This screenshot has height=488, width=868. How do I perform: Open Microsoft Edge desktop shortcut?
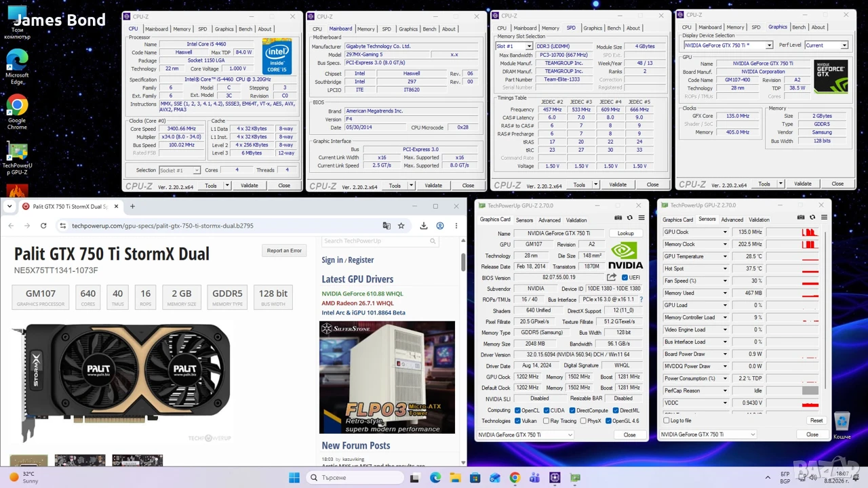[17, 66]
